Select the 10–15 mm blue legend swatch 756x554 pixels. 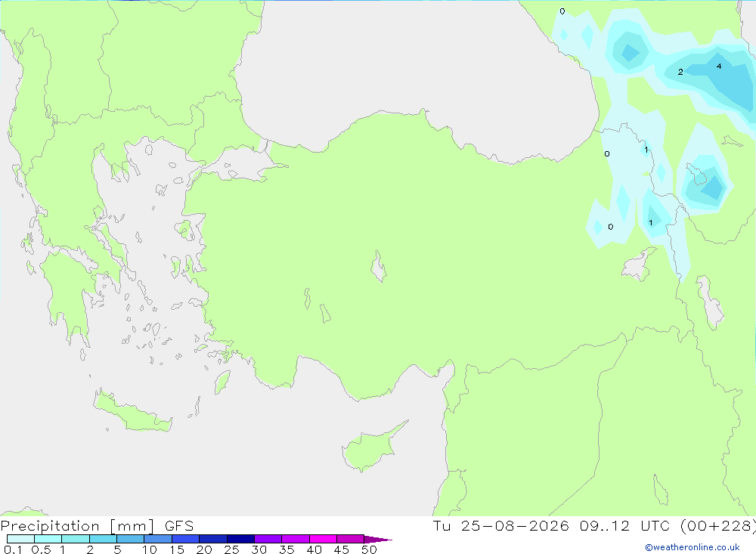(158, 539)
